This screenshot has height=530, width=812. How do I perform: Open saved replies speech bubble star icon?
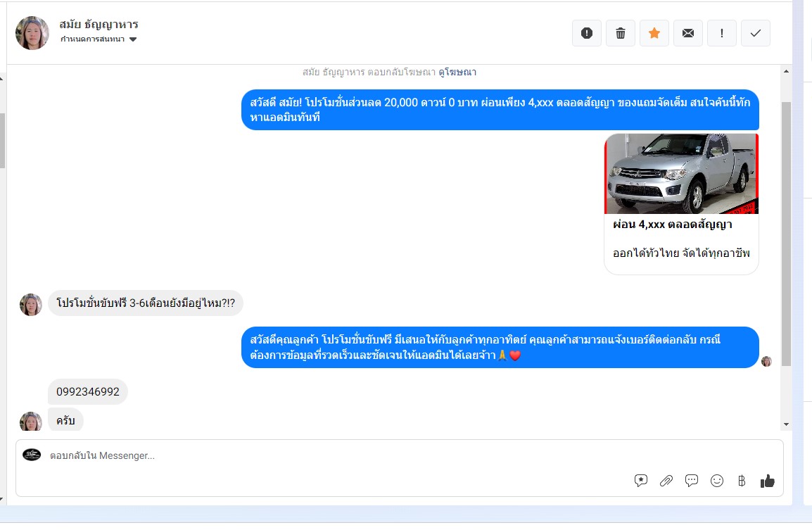640,481
